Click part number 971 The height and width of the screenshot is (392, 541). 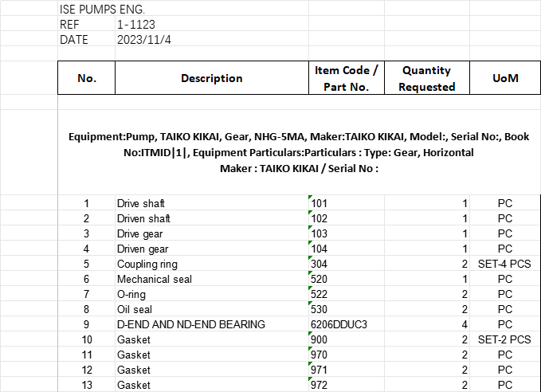[347, 370]
